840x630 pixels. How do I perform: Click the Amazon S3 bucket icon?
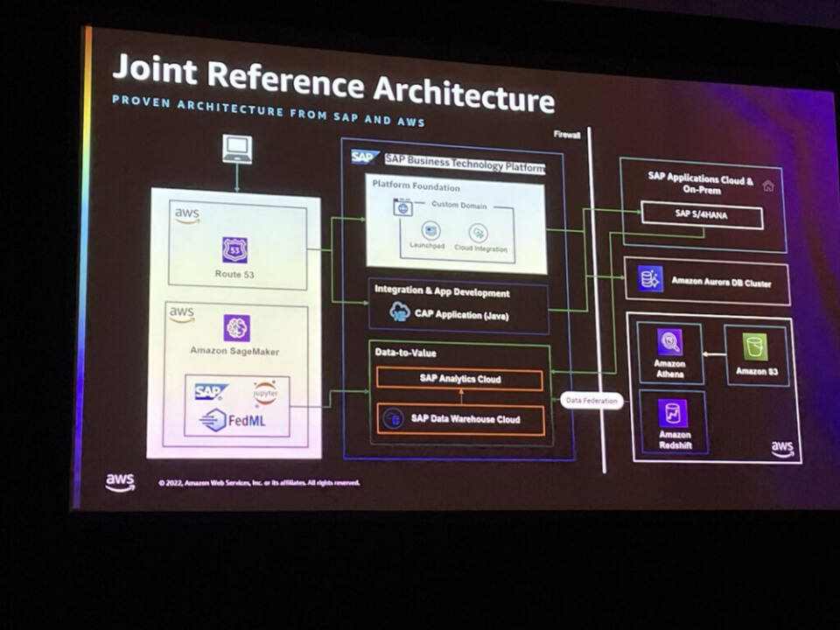point(755,346)
